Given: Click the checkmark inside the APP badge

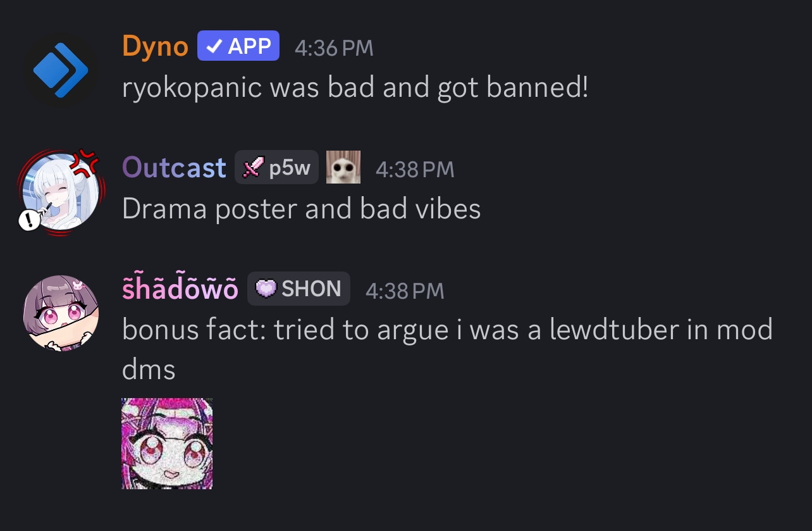Looking at the screenshot, I should (214, 46).
